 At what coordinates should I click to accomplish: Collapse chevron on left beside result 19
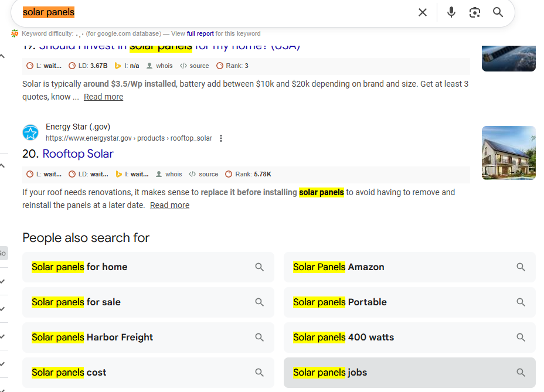(x=3, y=56)
